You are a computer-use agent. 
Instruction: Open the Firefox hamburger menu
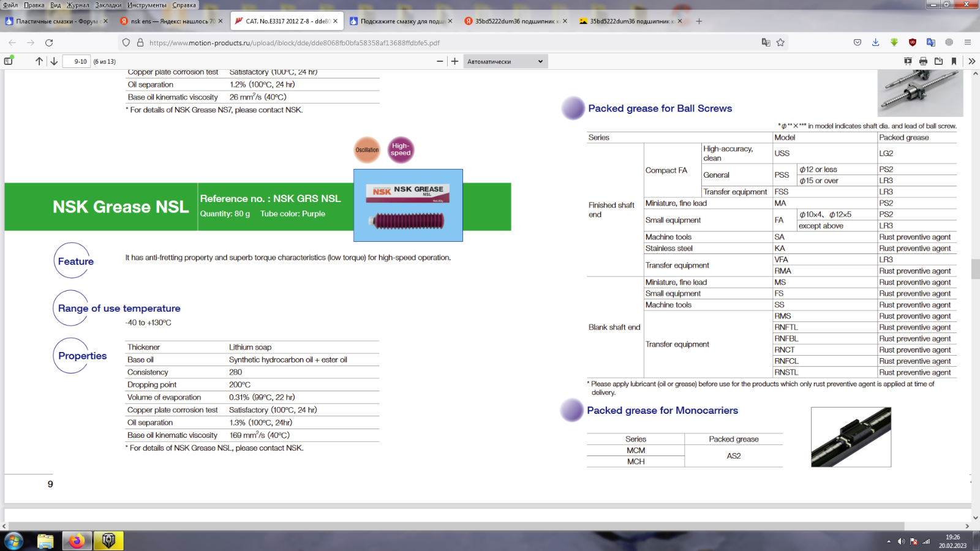click(968, 42)
